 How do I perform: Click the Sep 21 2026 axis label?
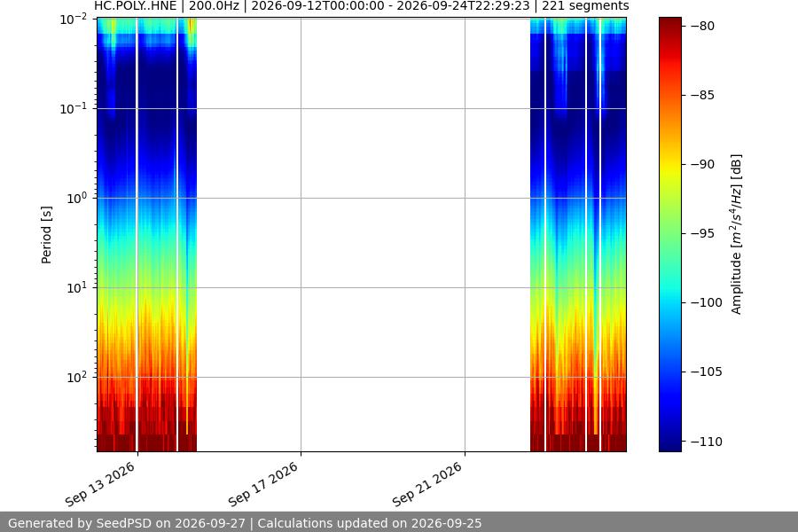tap(427, 484)
